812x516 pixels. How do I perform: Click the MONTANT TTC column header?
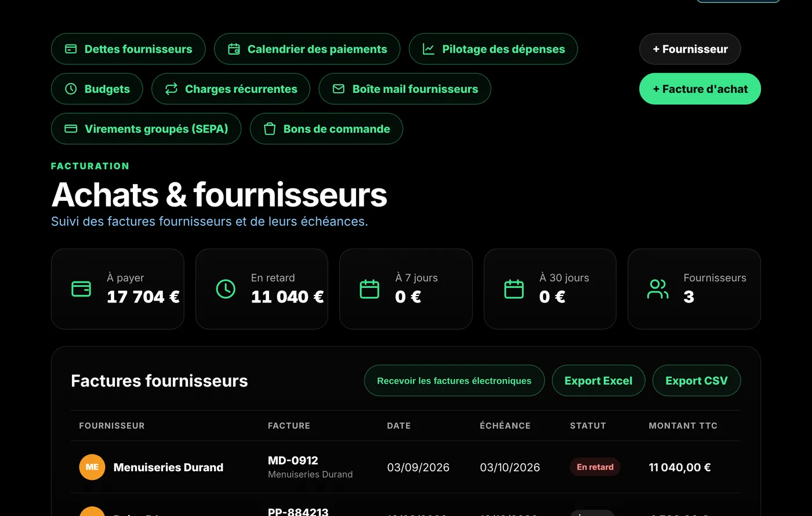coord(683,425)
